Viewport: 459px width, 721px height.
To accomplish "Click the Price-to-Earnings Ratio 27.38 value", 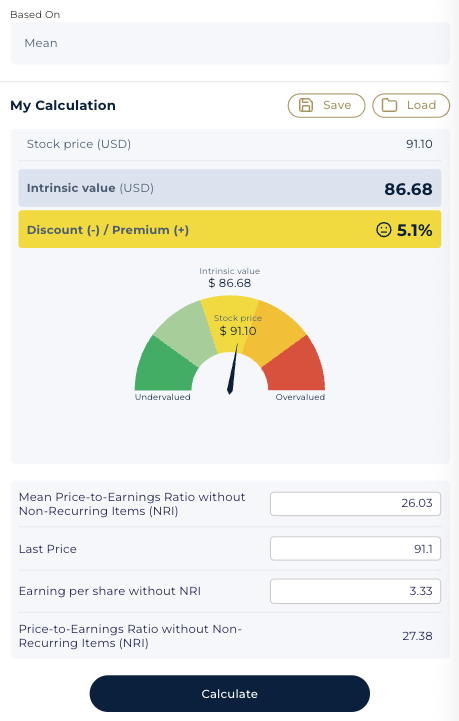I will pyautogui.click(x=417, y=636).
